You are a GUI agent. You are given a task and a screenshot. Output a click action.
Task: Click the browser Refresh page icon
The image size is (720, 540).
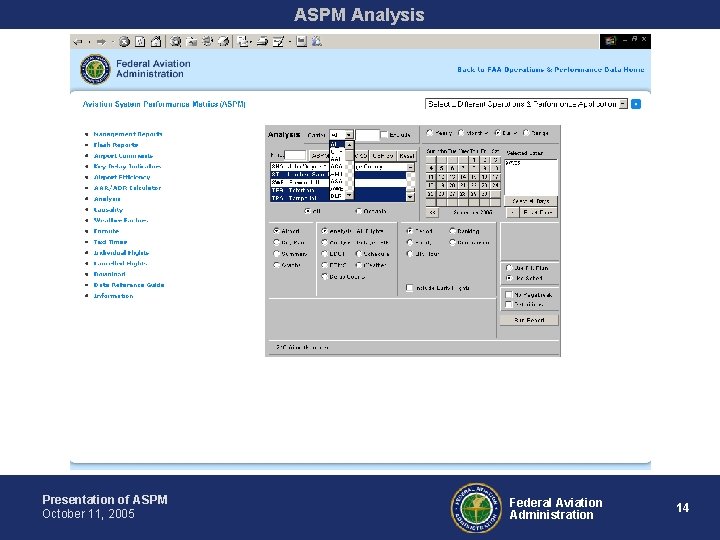click(140, 42)
